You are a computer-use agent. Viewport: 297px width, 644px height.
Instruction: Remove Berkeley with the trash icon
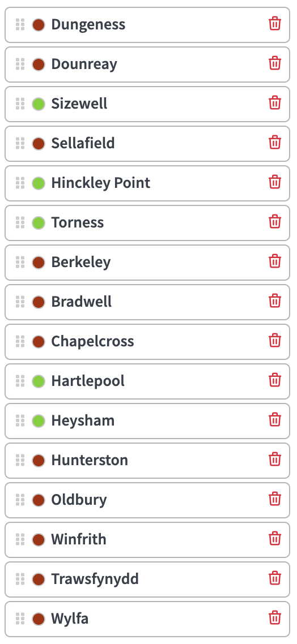pyautogui.click(x=275, y=261)
